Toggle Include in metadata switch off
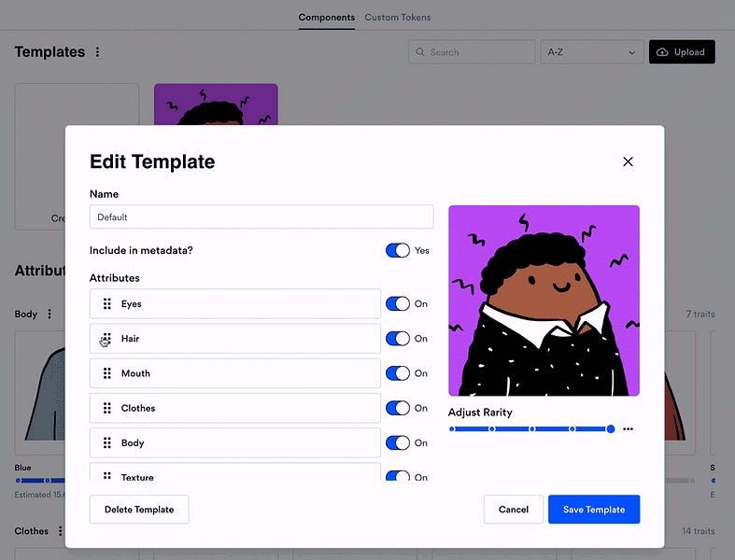Viewport: 735px width, 560px height. 397,250
